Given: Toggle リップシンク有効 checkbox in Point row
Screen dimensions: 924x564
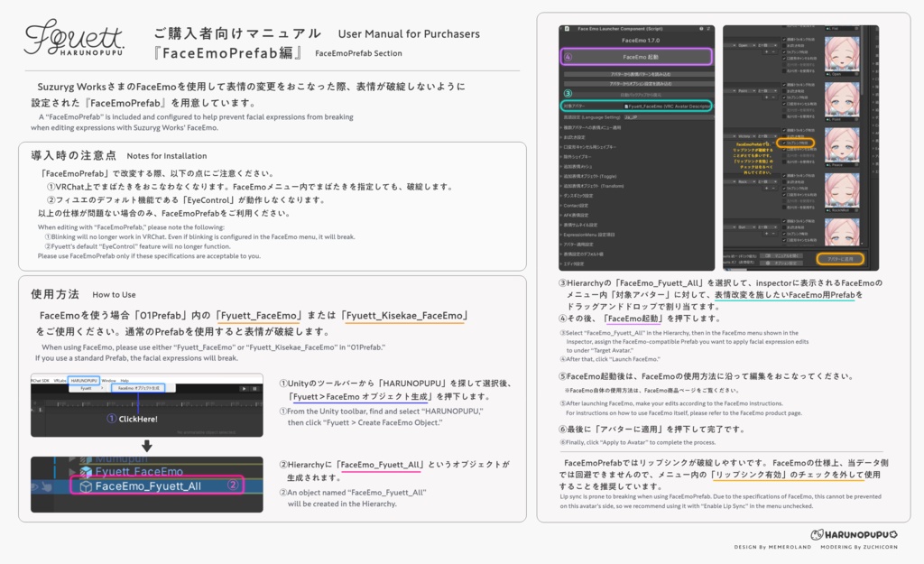Looking at the screenshot, I should point(784,97).
